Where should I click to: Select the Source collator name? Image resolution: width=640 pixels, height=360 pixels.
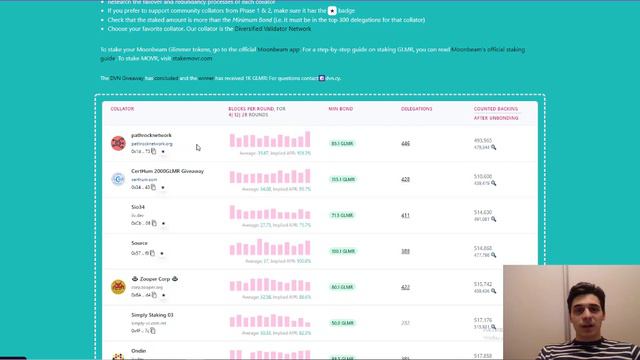(x=139, y=243)
